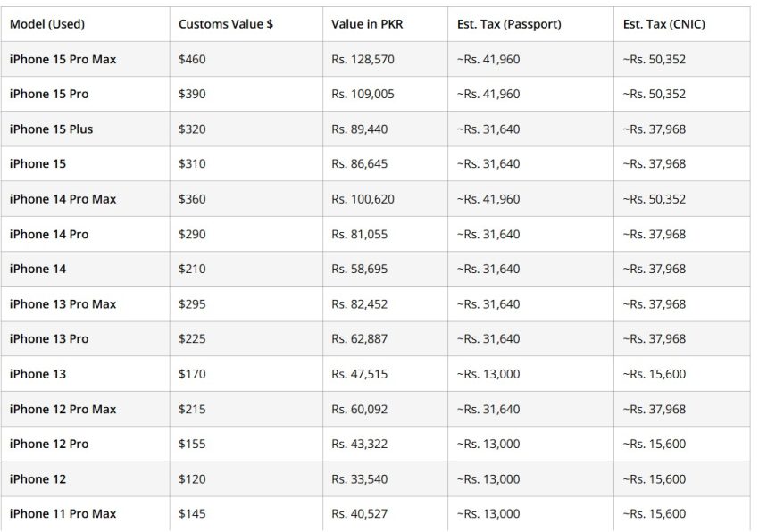Click the Value in PKR header
This screenshot has height=532, width=759.
pyautogui.click(x=366, y=24)
